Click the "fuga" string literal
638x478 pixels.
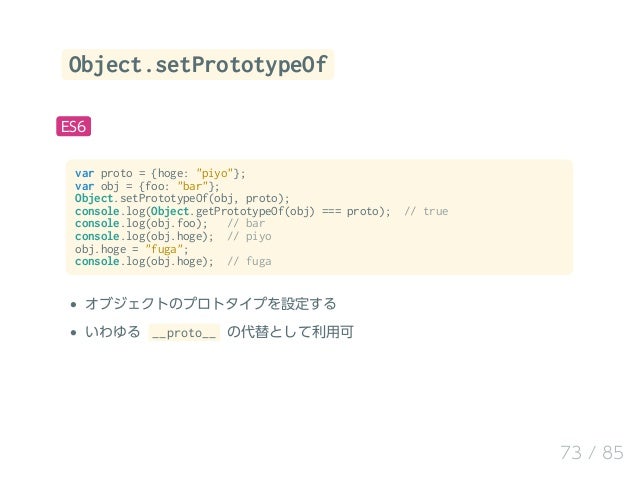pos(164,249)
